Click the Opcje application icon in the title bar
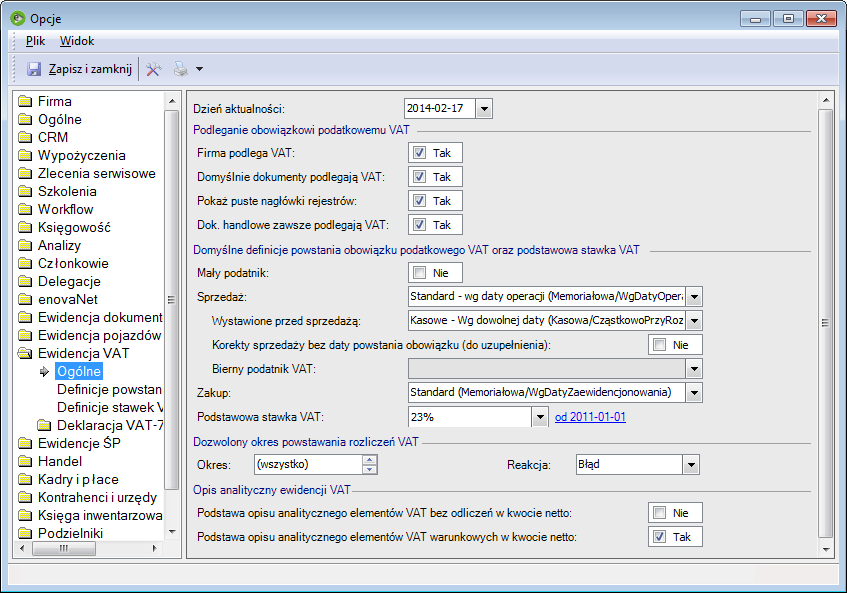 (18, 18)
